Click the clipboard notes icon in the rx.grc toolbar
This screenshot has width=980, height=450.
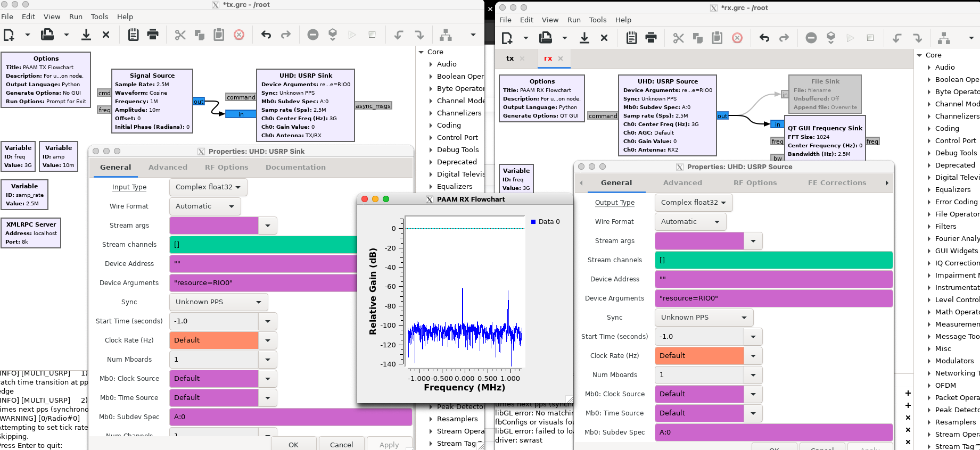tap(631, 38)
